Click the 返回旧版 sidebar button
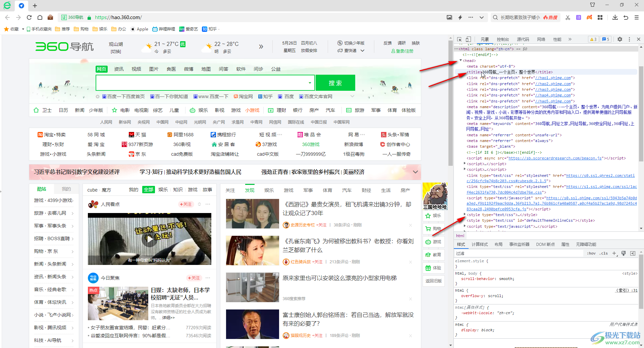The width and height of the screenshot is (644, 348). [x=433, y=281]
